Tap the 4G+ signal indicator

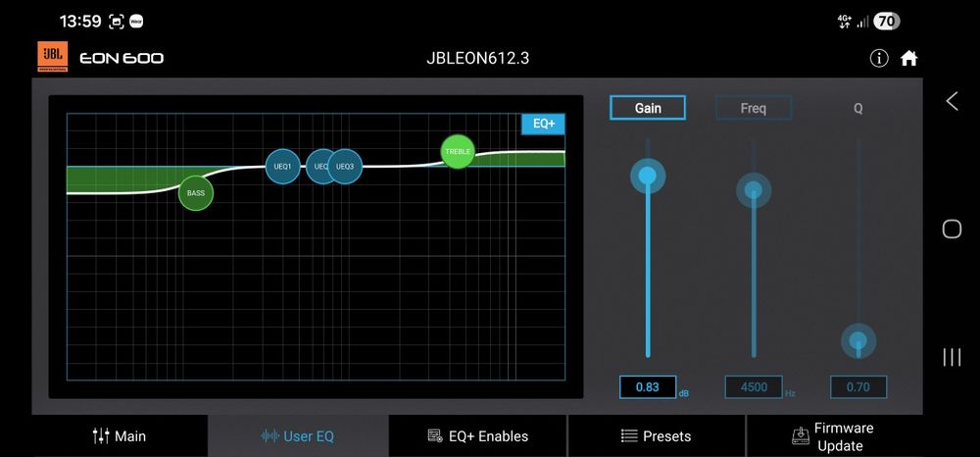pyautogui.click(x=845, y=22)
